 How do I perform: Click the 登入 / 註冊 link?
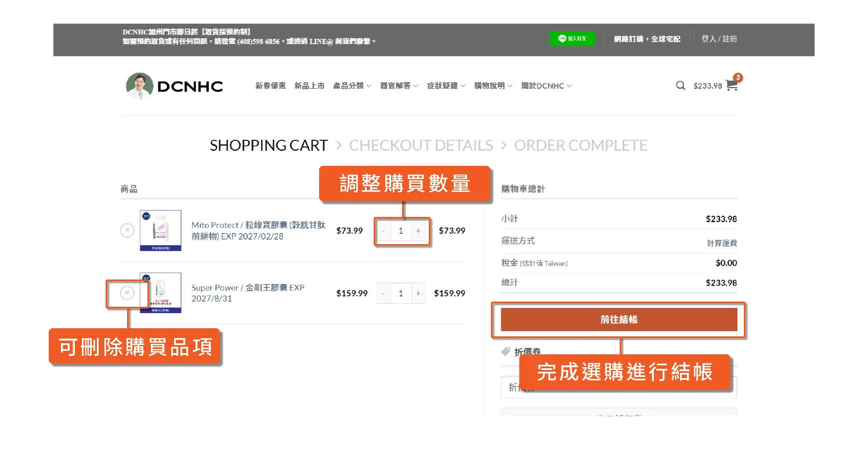coord(719,39)
